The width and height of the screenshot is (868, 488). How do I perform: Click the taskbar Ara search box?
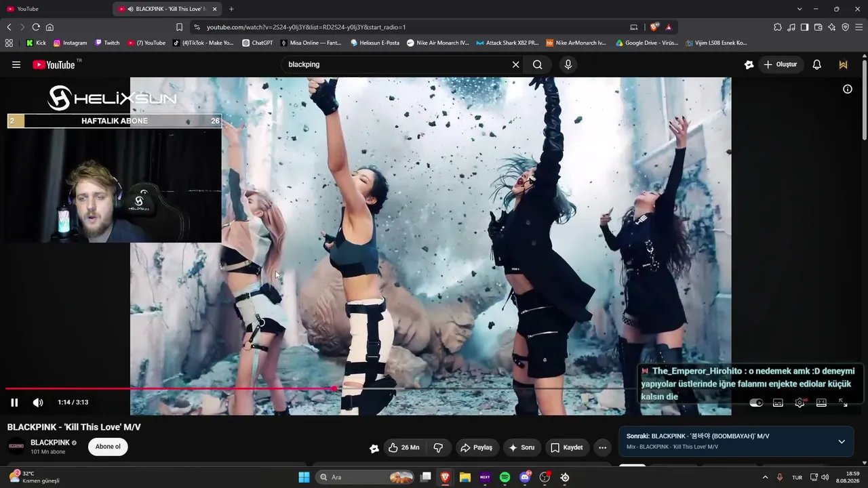(x=366, y=477)
